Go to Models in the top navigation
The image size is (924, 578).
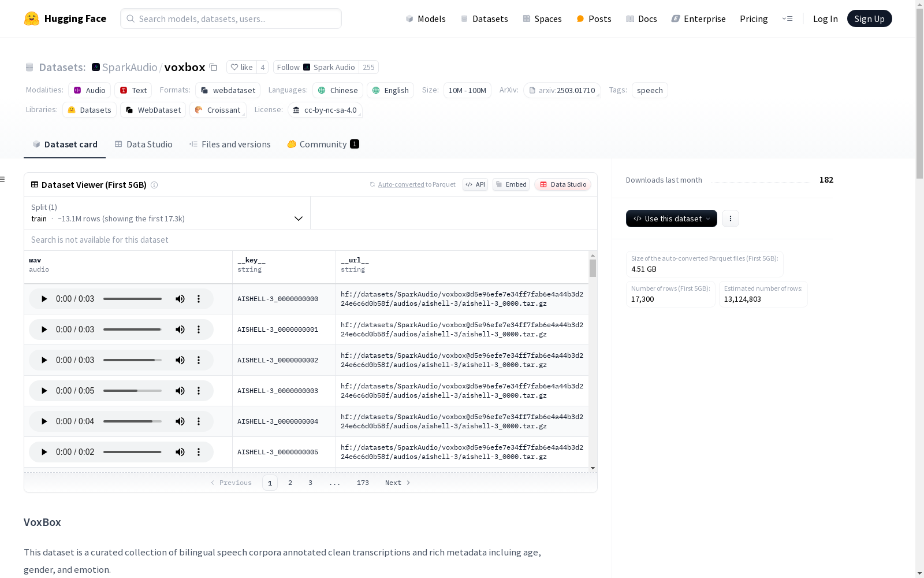coord(426,18)
